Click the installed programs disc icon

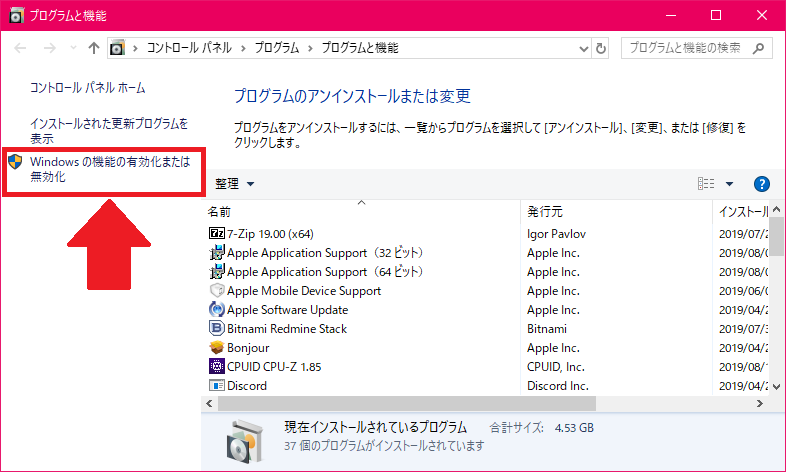(244, 441)
